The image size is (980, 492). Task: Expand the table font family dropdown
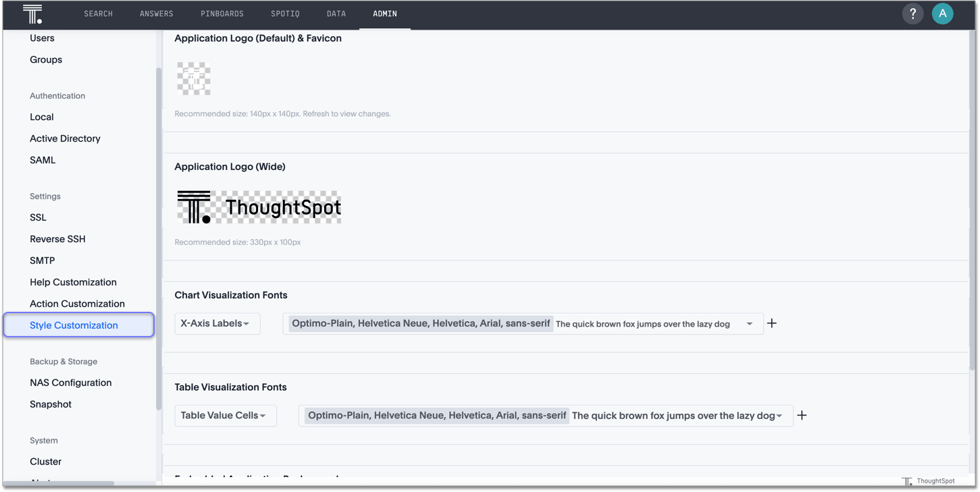pos(781,415)
